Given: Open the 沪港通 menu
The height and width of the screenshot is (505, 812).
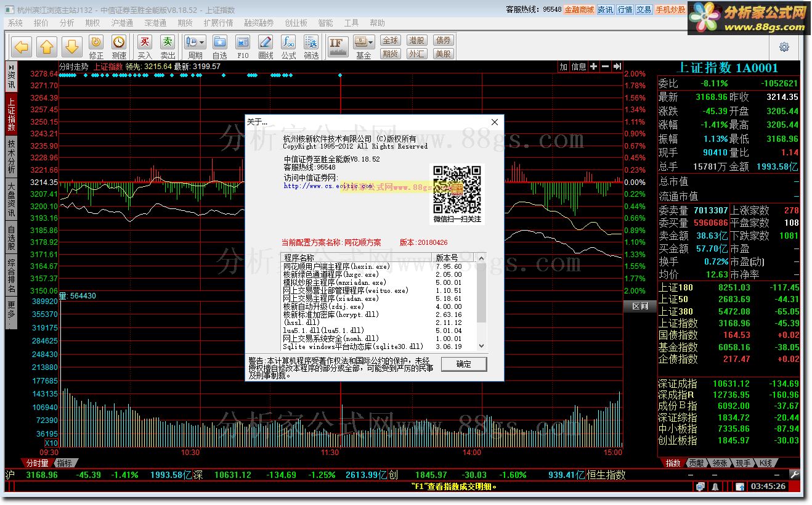Looking at the screenshot, I should click(122, 23).
